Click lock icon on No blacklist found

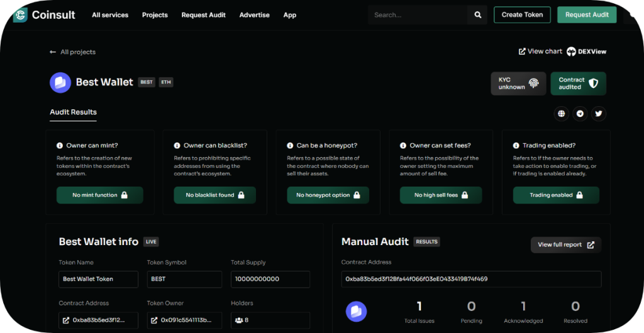[241, 195]
